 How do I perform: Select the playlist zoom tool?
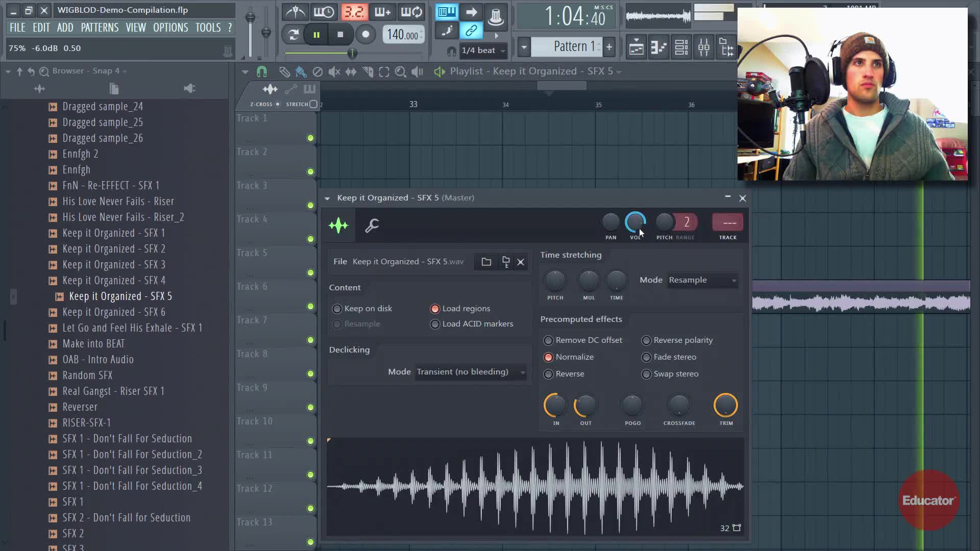pyautogui.click(x=401, y=72)
